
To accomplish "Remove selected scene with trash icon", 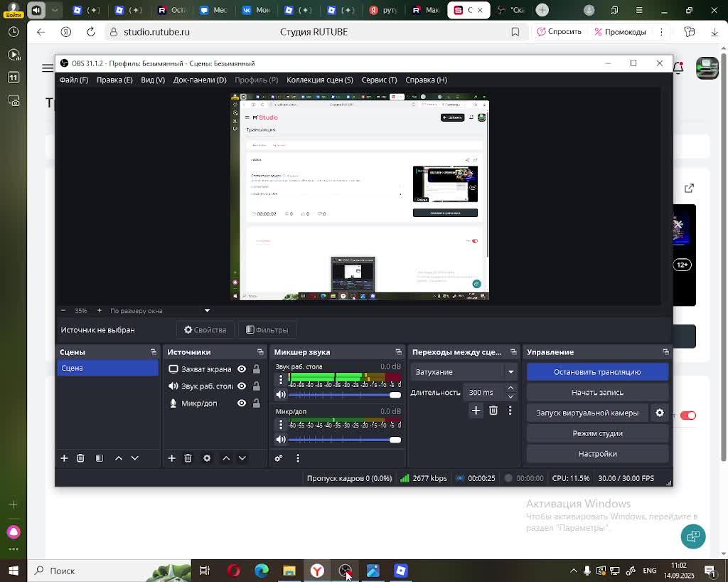I will click(x=80, y=458).
